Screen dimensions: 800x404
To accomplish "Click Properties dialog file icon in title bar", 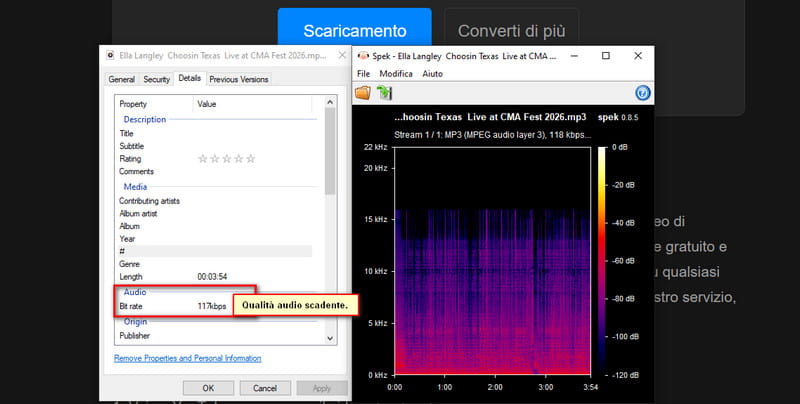I will (x=110, y=55).
